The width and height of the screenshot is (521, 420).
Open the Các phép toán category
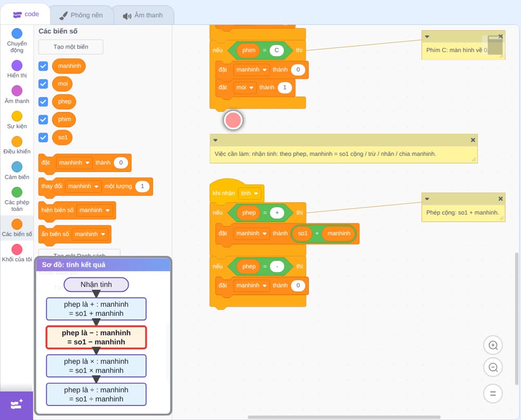point(17,200)
